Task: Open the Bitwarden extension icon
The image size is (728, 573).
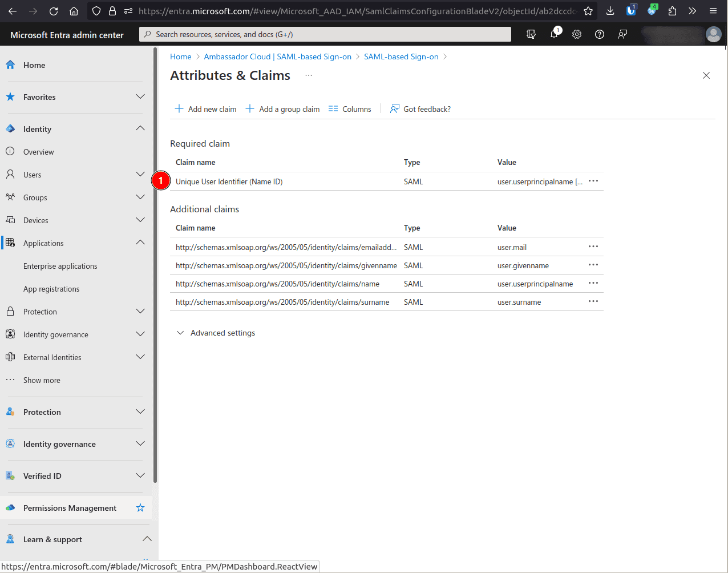Action: tap(630, 10)
